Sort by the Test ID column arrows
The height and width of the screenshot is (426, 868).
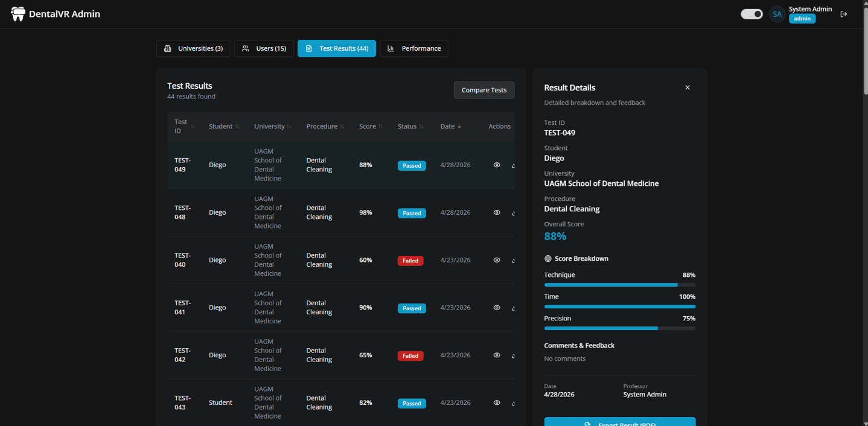coord(193,127)
